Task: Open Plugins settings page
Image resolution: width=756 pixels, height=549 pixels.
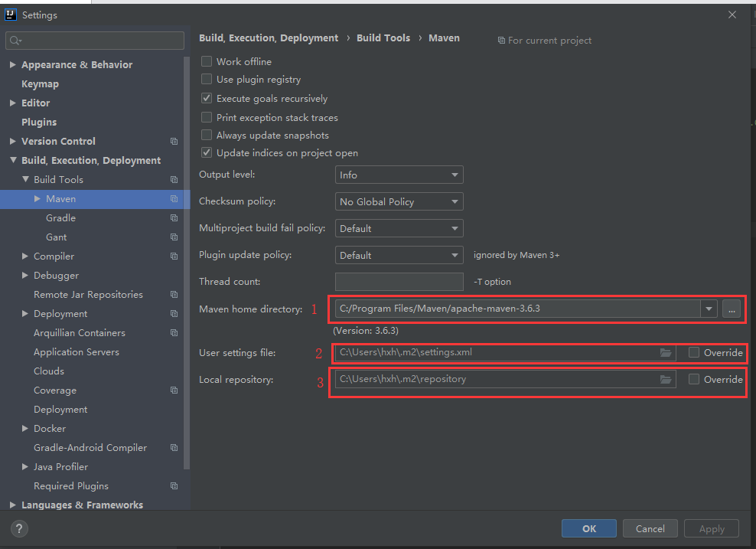Action: point(39,123)
